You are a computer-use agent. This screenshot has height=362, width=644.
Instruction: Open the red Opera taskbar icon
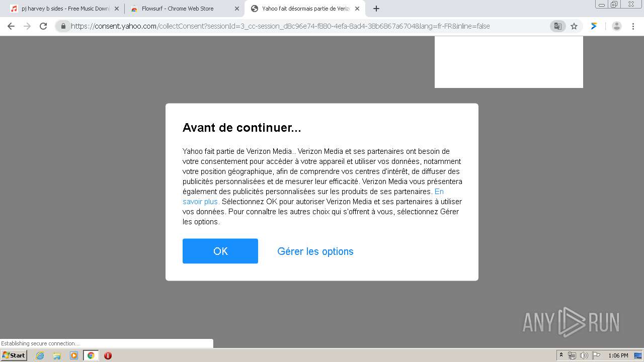pos(108,355)
